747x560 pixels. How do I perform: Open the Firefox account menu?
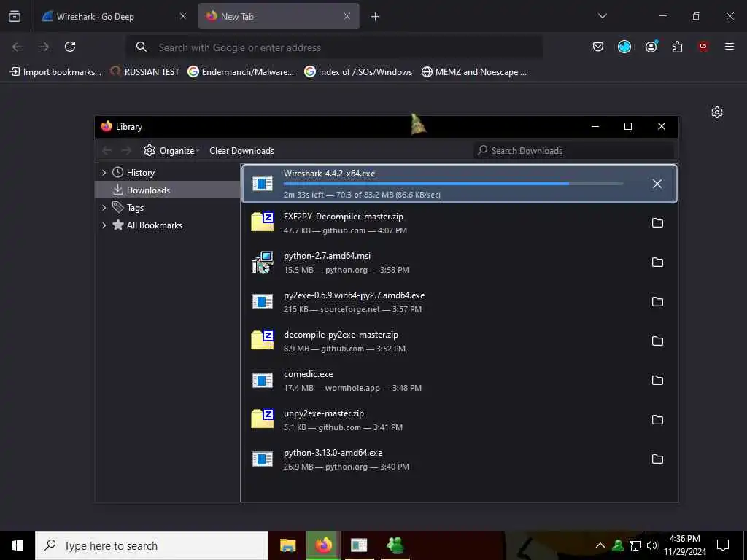coord(651,47)
